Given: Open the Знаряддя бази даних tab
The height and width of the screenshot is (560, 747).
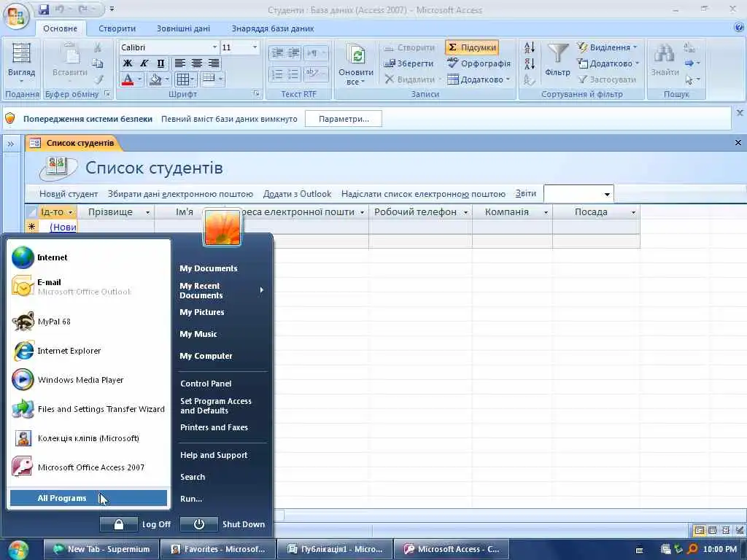Looking at the screenshot, I should (273, 28).
